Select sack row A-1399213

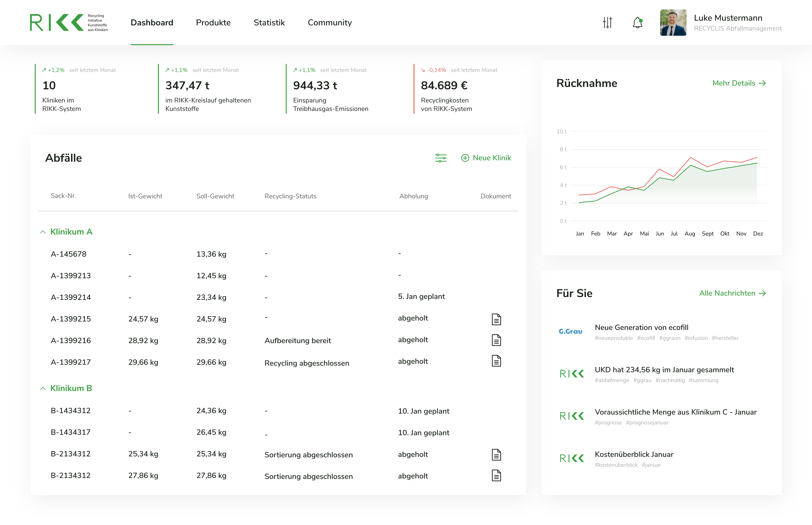click(x=278, y=275)
